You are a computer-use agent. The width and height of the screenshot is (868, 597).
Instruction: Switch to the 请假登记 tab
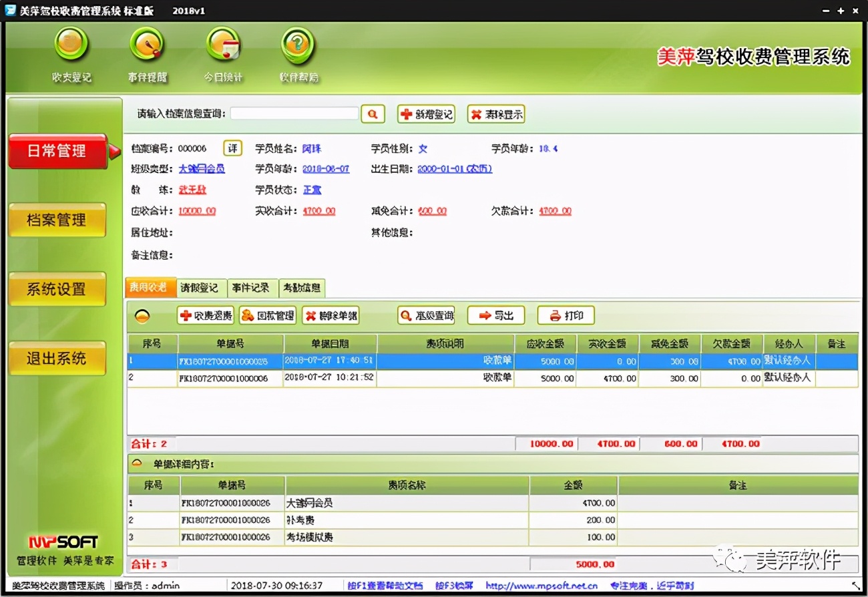click(x=200, y=288)
